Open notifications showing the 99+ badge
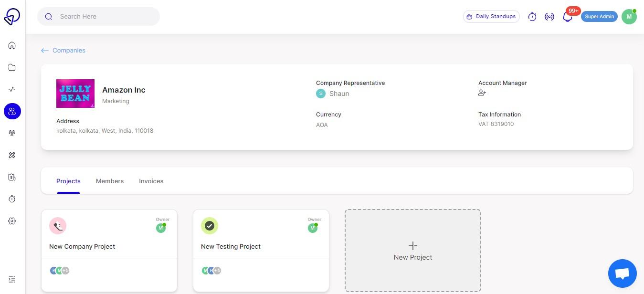 pyautogui.click(x=568, y=16)
